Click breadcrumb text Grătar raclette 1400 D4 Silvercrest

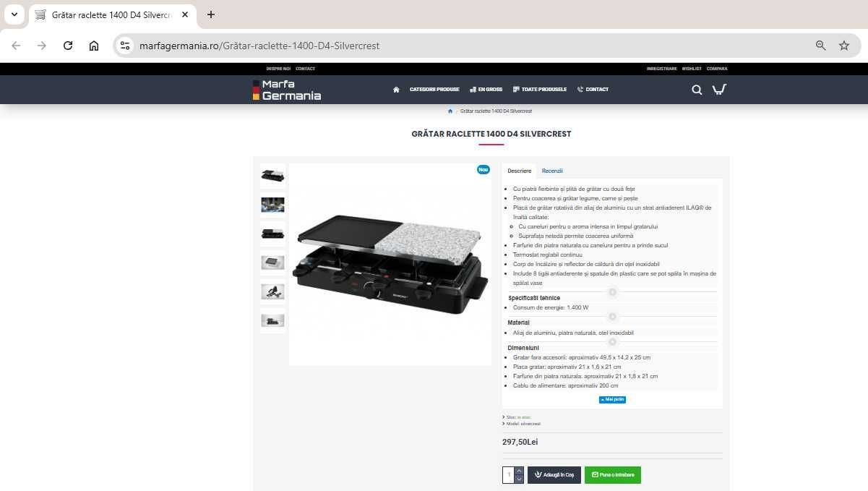[496, 111]
